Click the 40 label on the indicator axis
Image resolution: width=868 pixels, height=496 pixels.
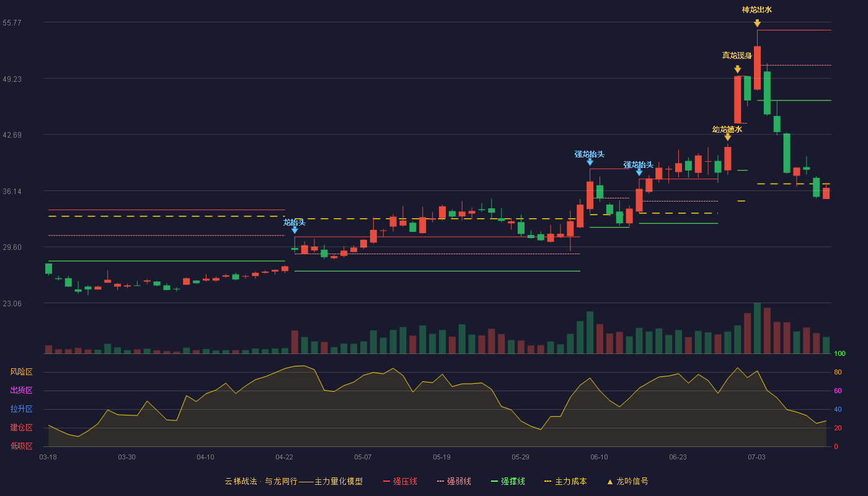(838, 409)
